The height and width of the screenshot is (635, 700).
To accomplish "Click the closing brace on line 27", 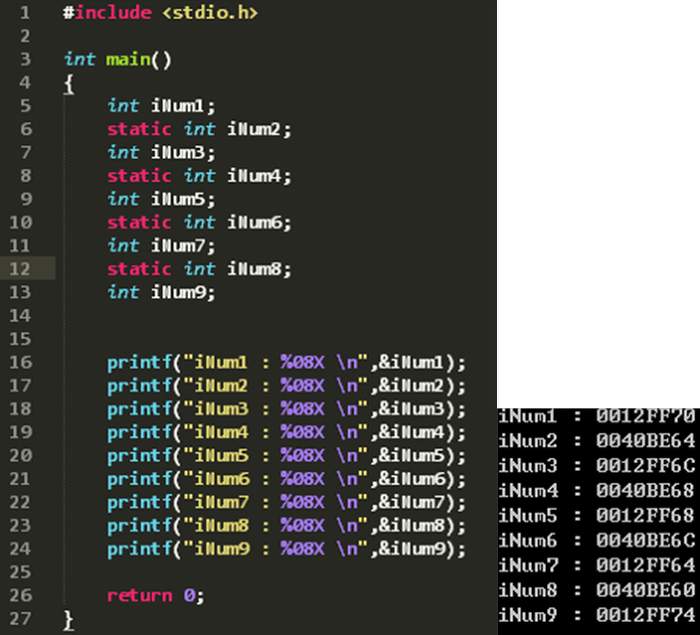I will coord(68,620).
